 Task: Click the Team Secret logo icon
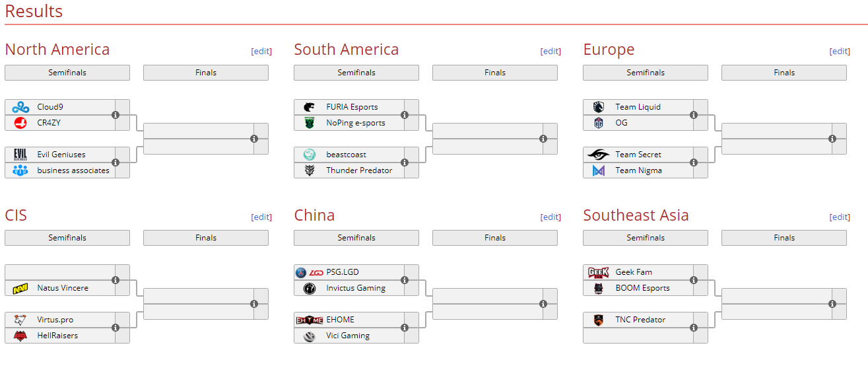tap(599, 155)
